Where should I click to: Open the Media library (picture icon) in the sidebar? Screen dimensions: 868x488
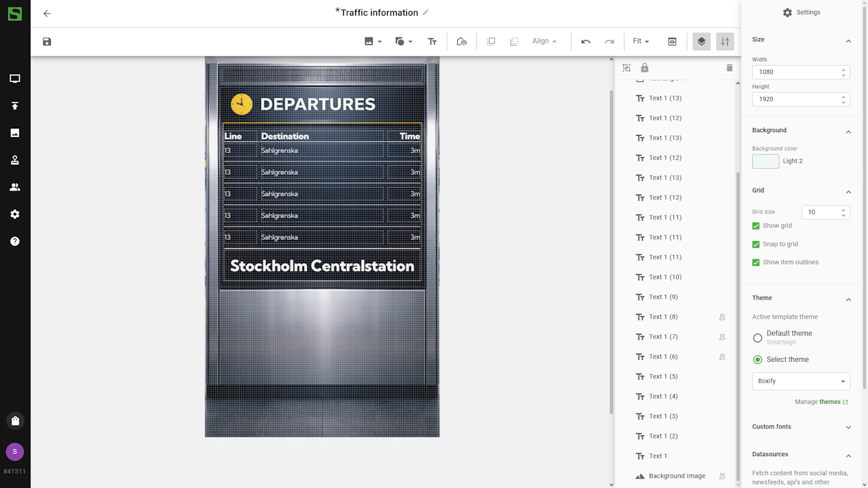[15, 133]
